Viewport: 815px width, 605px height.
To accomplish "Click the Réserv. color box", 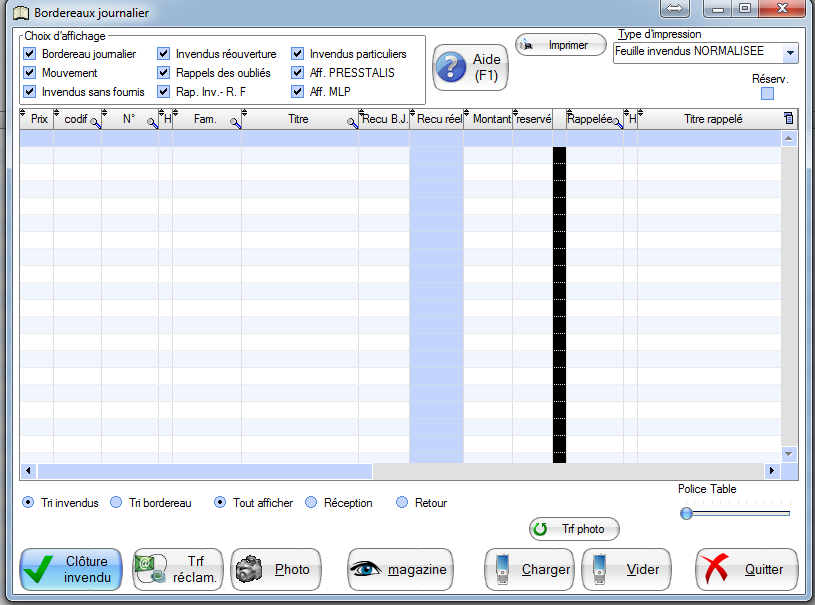I will pos(768,94).
